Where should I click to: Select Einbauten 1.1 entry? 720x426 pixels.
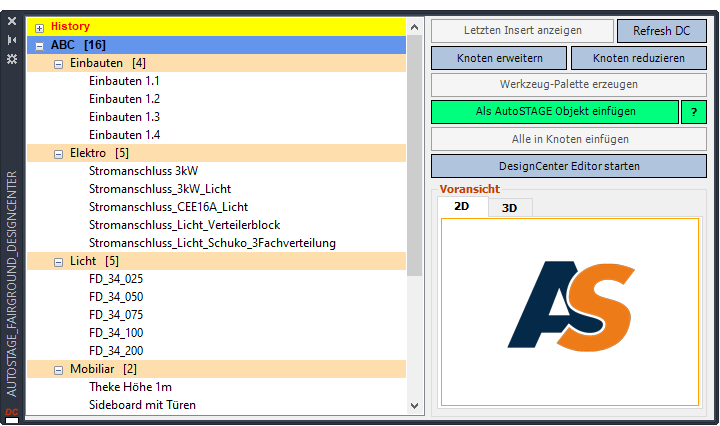(x=124, y=81)
